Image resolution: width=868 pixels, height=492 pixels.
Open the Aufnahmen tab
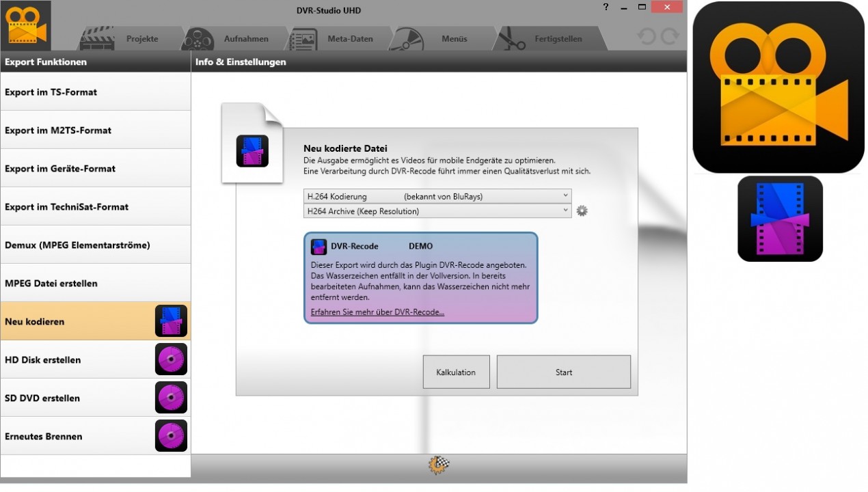[x=234, y=39]
